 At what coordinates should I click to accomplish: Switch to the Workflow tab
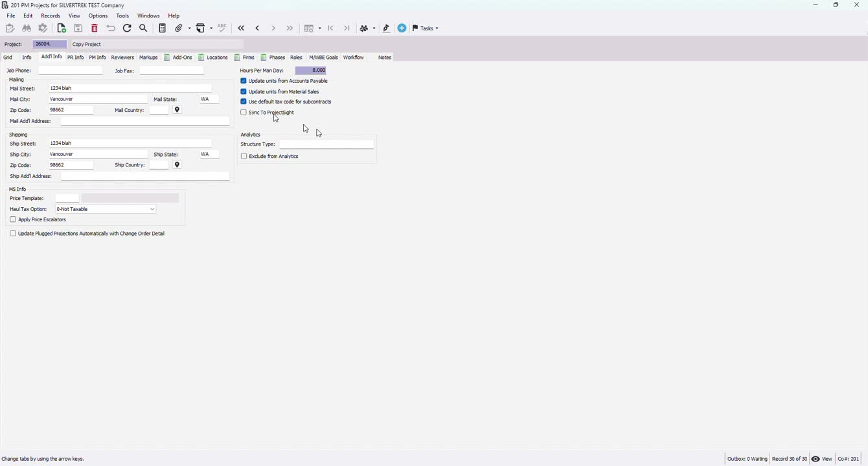[x=354, y=58]
